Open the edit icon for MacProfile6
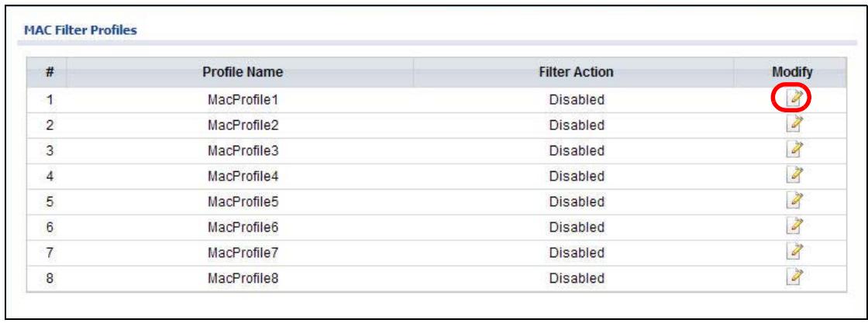The width and height of the screenshot is (868, 323). (x=794, y=226)
